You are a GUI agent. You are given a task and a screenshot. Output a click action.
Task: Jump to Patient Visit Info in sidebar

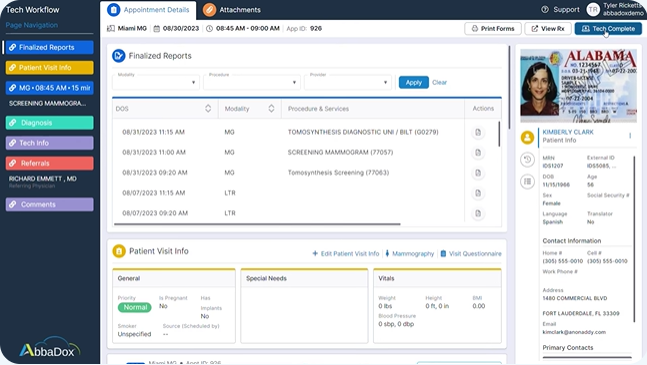50,68
